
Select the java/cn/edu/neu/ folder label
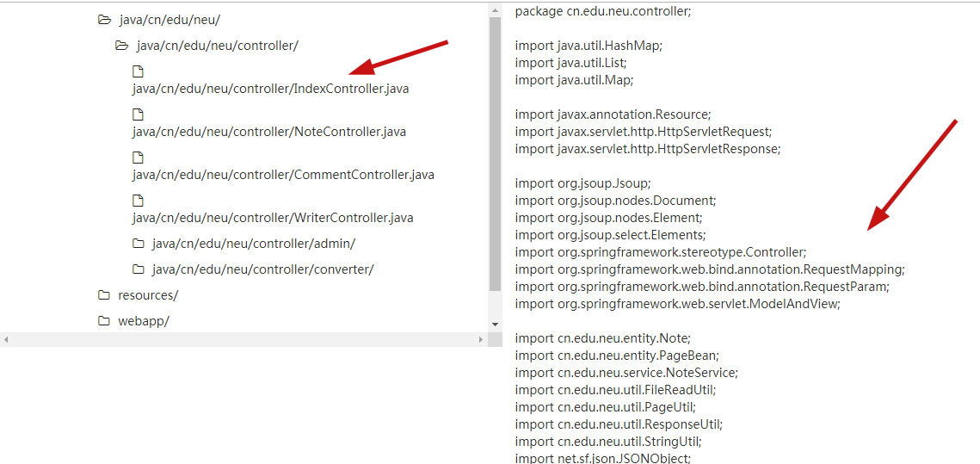click(169, 20)
